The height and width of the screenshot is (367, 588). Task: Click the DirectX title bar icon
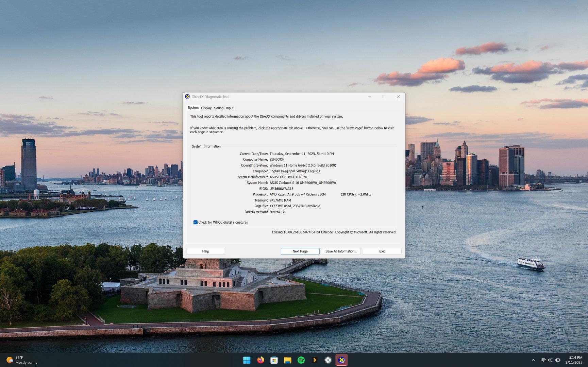(187, 97)
